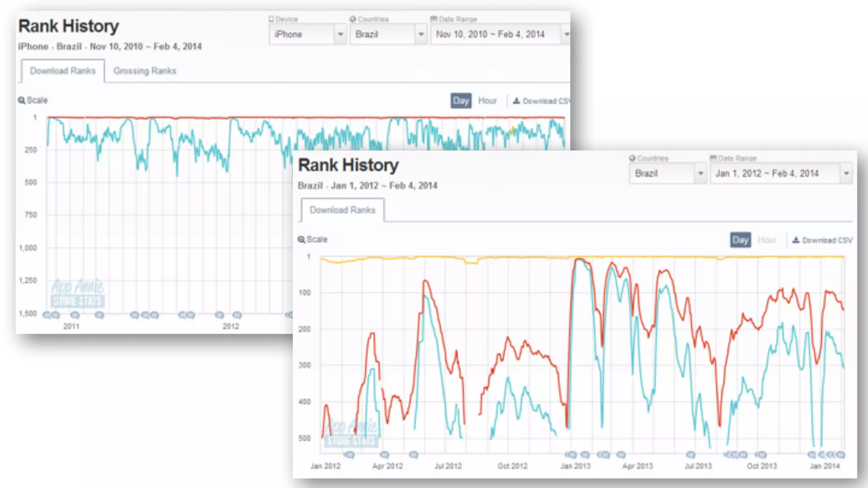Viewport: 868px width, 488px height.
Task: Switch to Hour view in back chart
Action: [487, 101]
